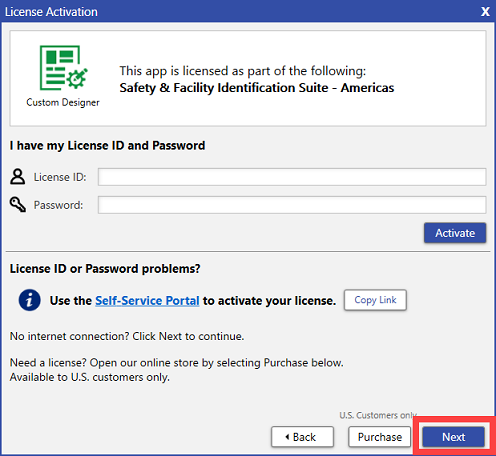Click 'U.S. Customers only' label above Purchase
Screen dimensions: 496x456
(378, 415)
